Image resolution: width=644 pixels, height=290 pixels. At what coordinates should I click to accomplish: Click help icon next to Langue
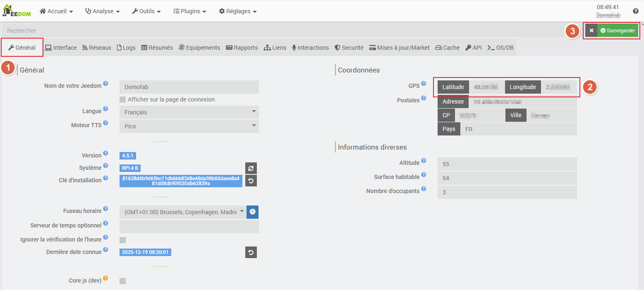(105, 109)
